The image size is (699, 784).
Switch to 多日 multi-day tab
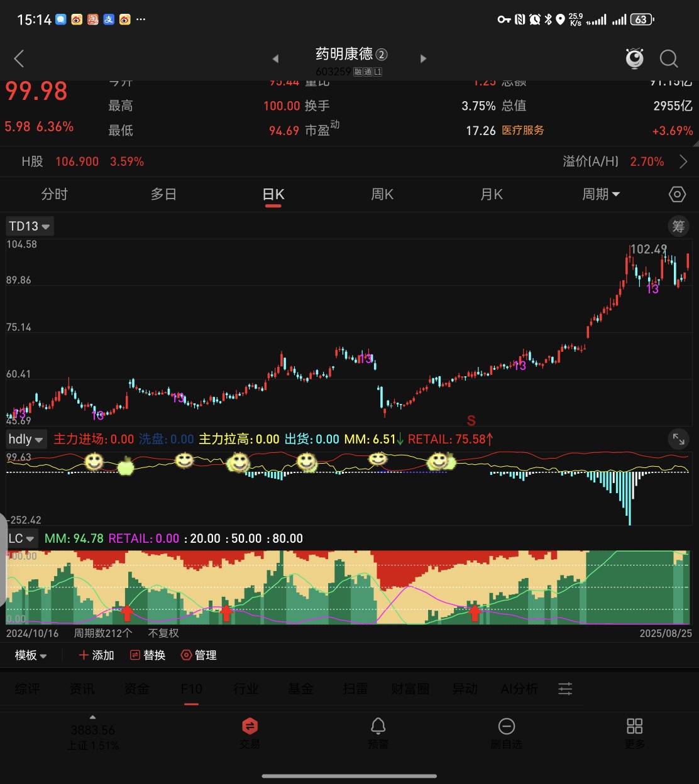coord(163,194)
